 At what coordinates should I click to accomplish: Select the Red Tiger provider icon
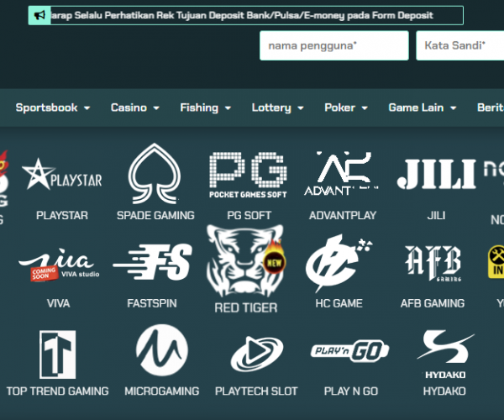point(244,259)
